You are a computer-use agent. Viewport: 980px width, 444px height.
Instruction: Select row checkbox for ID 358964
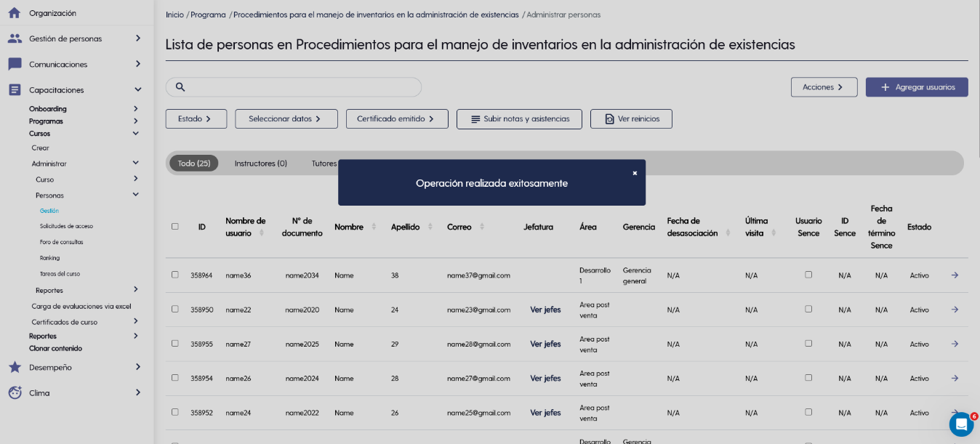point(174,275)
